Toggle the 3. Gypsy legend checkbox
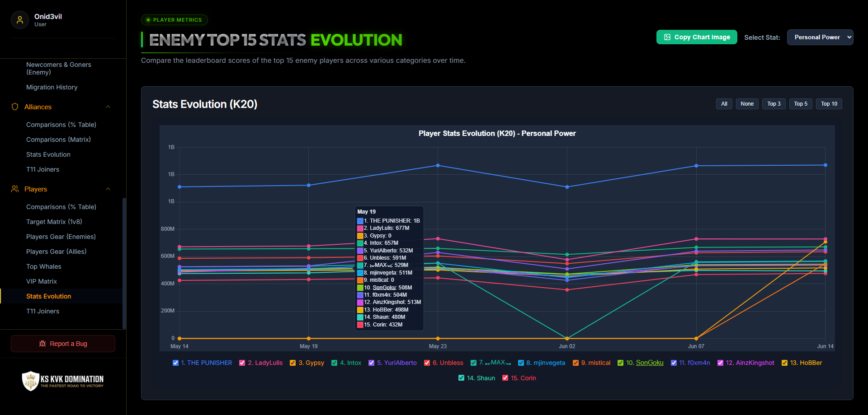868x415 pixels. click(292, 363)
